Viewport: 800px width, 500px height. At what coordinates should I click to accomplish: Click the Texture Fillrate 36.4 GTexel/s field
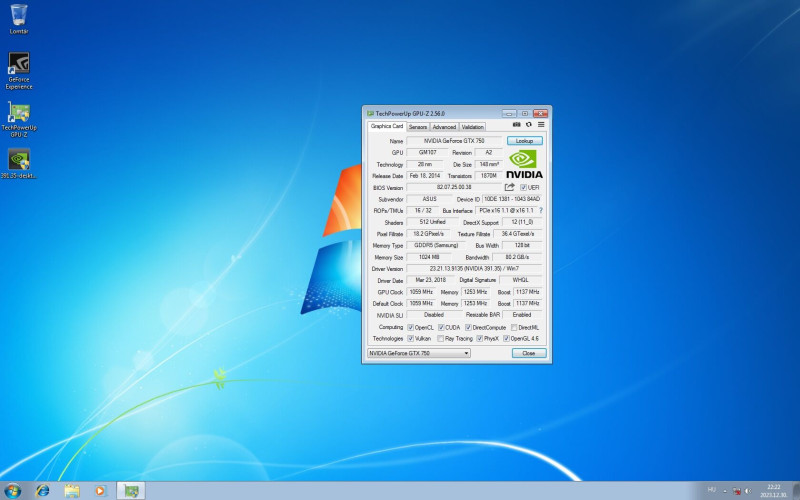[517, 234]
